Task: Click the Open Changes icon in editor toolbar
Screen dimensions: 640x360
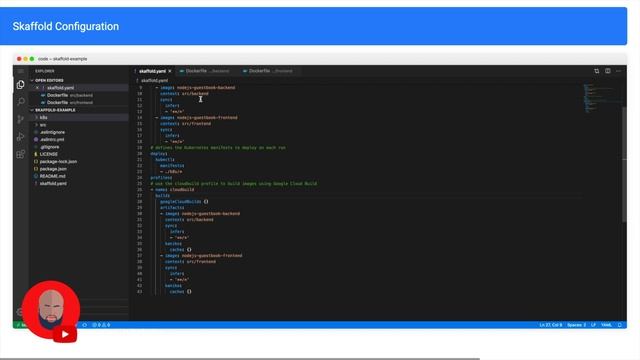Action: (x=596, y=71)
